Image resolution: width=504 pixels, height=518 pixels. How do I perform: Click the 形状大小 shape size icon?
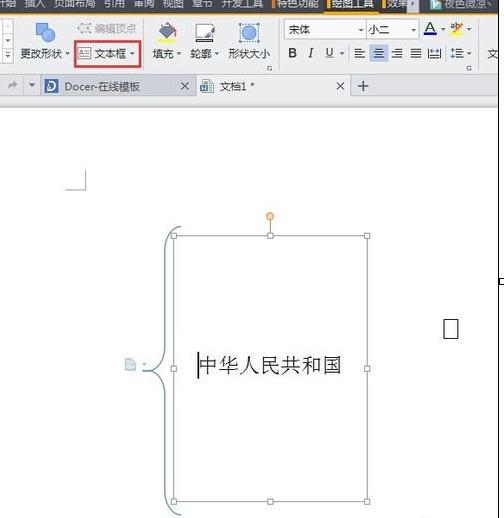(x=249, y=33)
